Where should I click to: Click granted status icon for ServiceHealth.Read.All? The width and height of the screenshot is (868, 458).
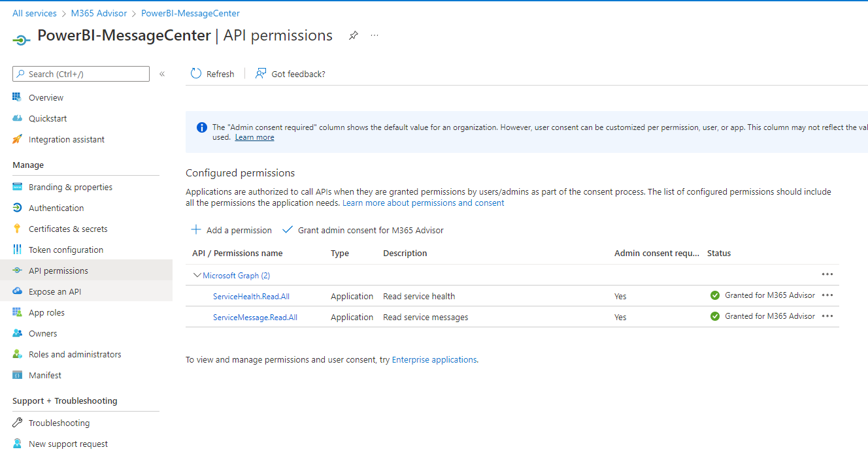715,295
